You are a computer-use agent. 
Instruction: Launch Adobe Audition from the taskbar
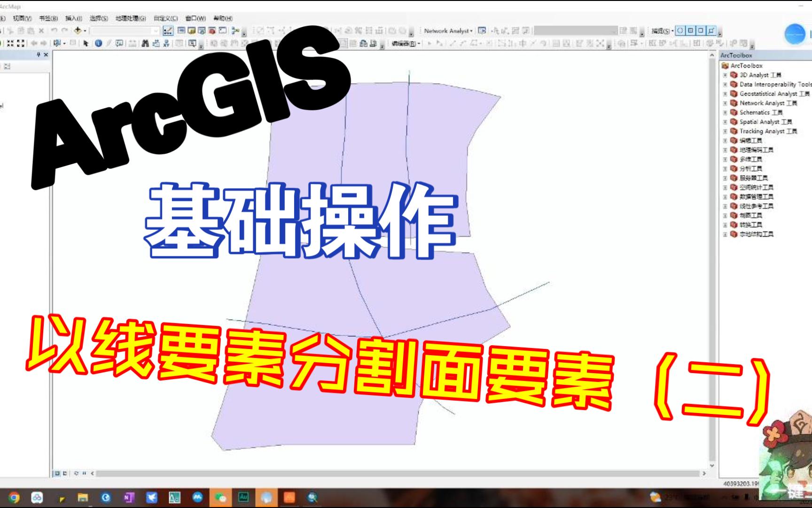click(243, 498)
